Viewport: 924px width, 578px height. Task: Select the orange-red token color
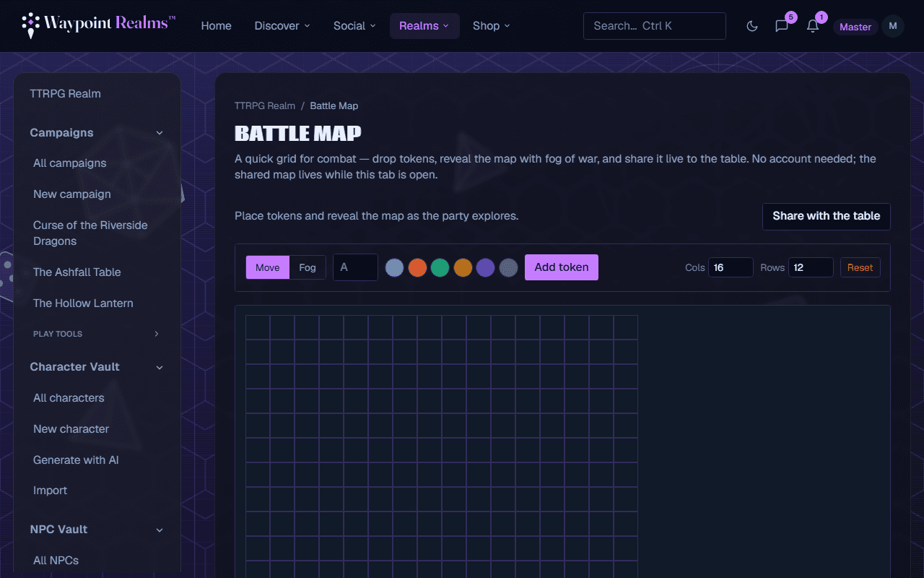[x=417, y=268]
